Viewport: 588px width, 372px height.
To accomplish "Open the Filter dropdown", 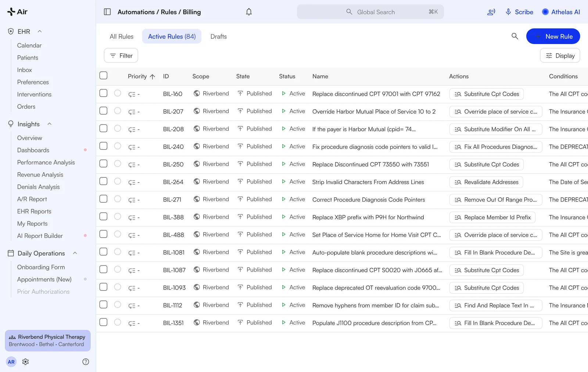I will click(x=121, y=55).
